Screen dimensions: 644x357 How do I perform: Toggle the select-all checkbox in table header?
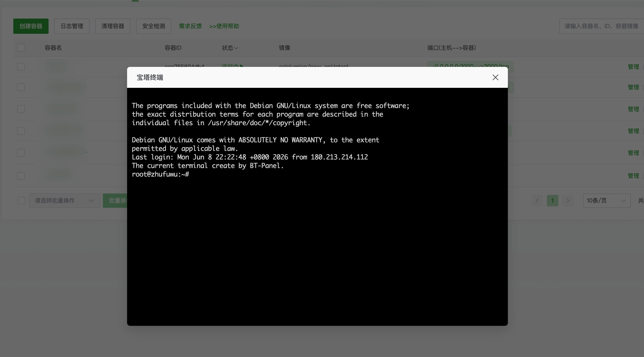tap(21, 48)
